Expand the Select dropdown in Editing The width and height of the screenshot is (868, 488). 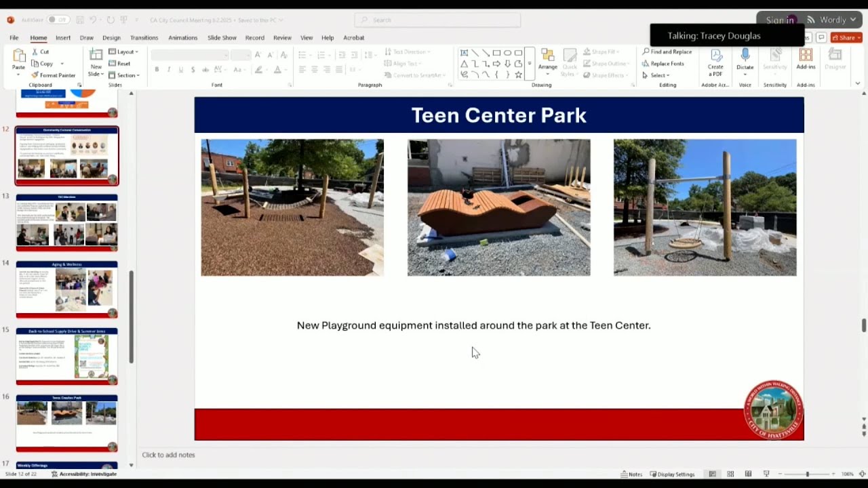656,75
